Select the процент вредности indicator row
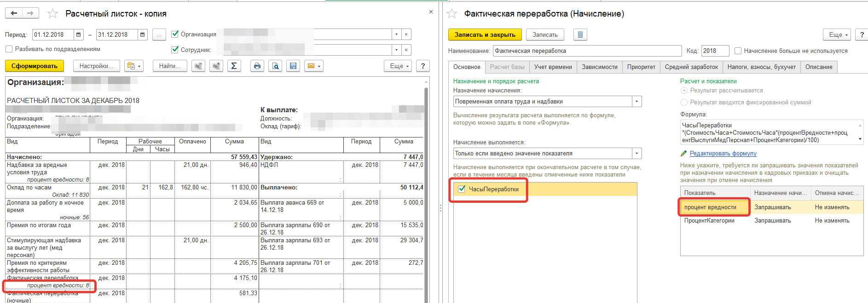The image size is (868, 303). pos(772,207)
